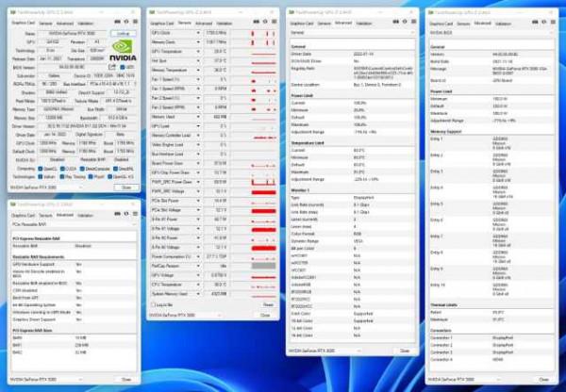Open the Board Power Draw sensor dropdown arrow

(198, 163)
